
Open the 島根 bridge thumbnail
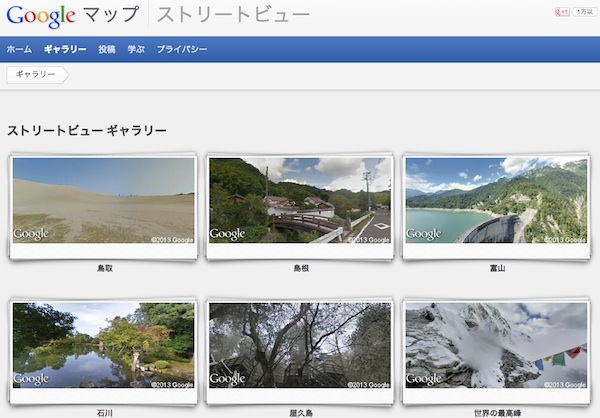(x=300, y=201)
